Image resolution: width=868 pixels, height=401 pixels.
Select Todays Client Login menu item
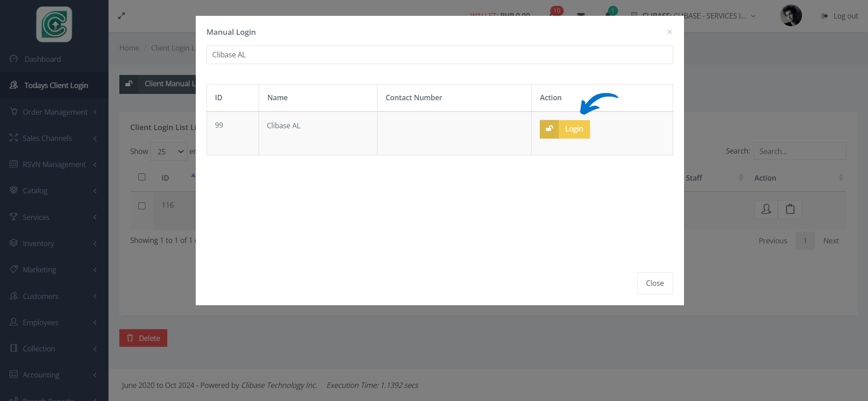(56, 85)
